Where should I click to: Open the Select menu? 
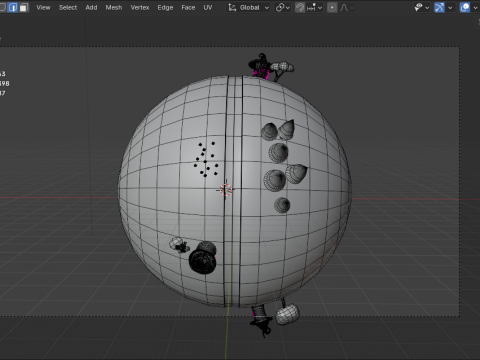coord(68,7)
